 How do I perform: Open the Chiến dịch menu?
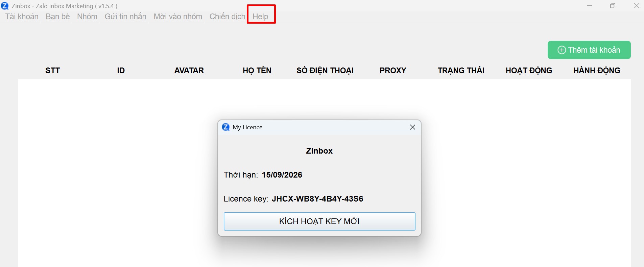point(227,17)
